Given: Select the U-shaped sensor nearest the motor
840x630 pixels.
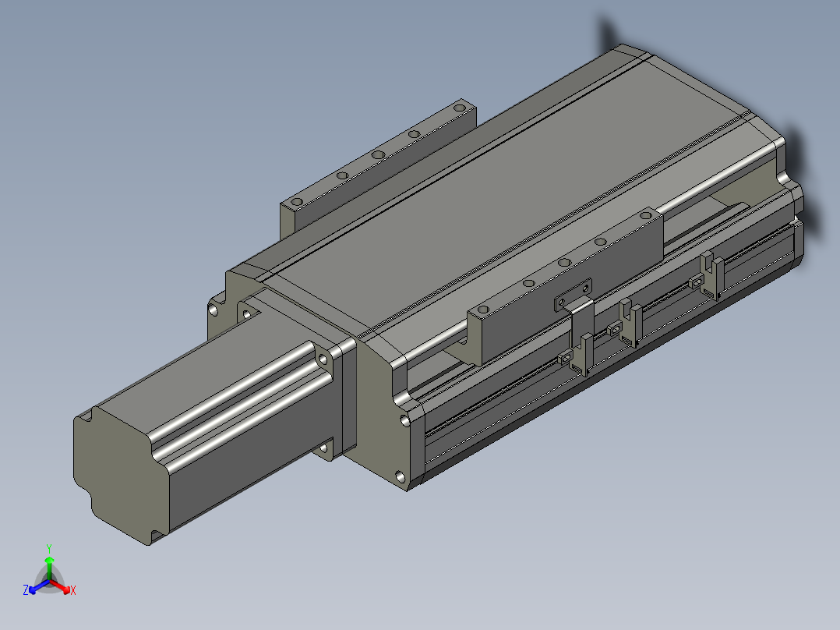Looking at the screenshot, I should point(581,354).
